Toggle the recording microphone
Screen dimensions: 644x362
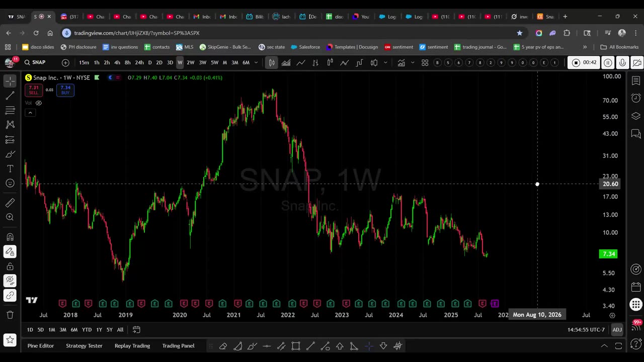[622, 62]
